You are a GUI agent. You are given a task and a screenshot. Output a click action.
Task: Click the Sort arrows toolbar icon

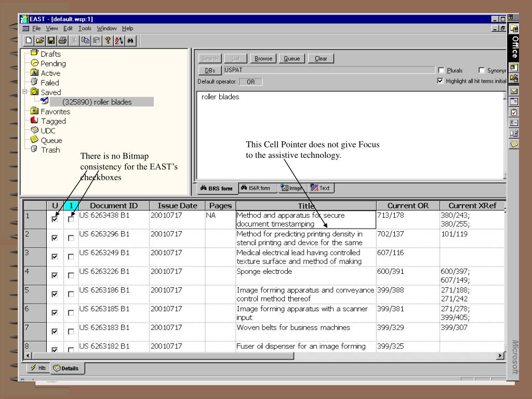[x=119, y=41]
